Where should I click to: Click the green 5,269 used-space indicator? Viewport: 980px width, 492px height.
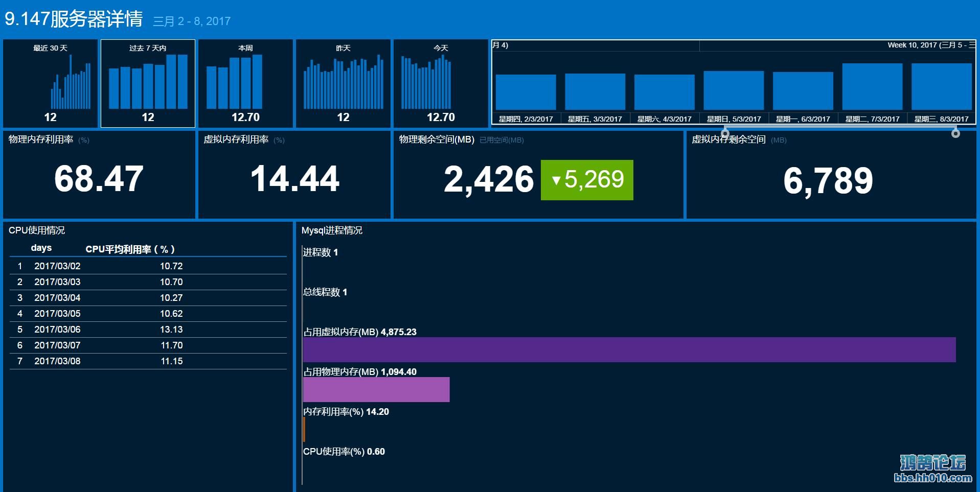(x=587, y=180)
